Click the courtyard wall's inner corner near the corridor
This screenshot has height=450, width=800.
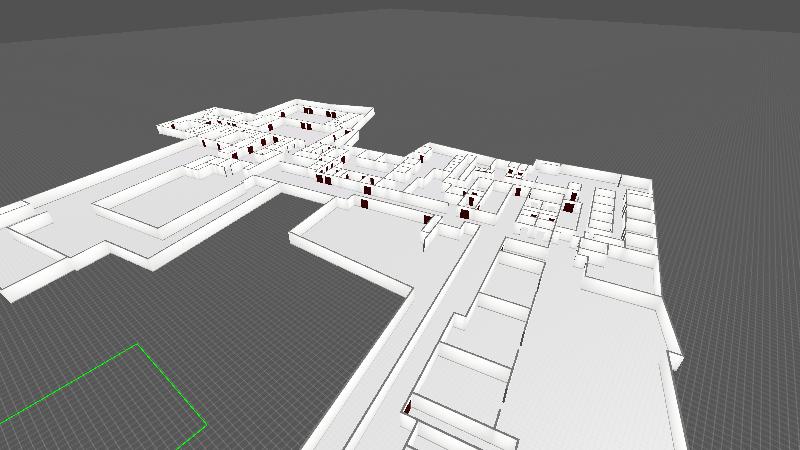[x=411, y=292]
